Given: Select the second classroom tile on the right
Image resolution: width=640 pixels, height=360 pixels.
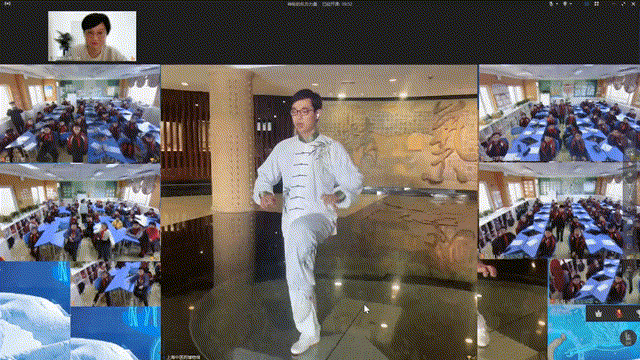Looking at the screenshot, I should [559, 211].
